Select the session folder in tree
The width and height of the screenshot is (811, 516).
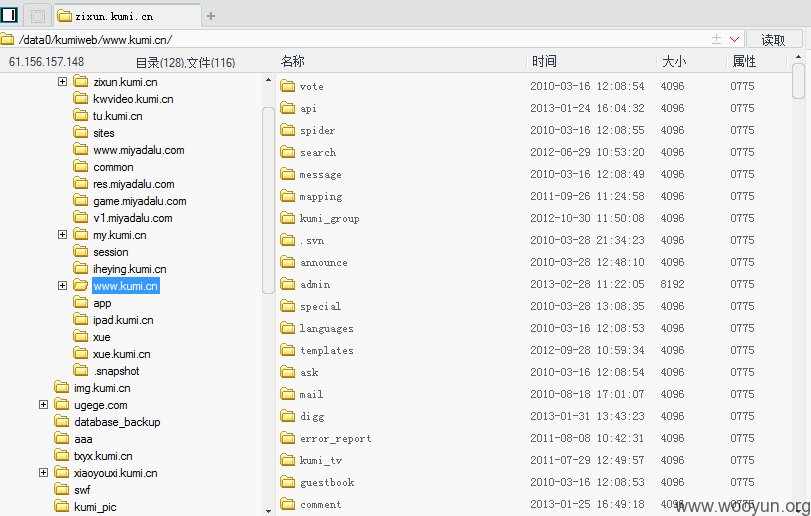111,252
